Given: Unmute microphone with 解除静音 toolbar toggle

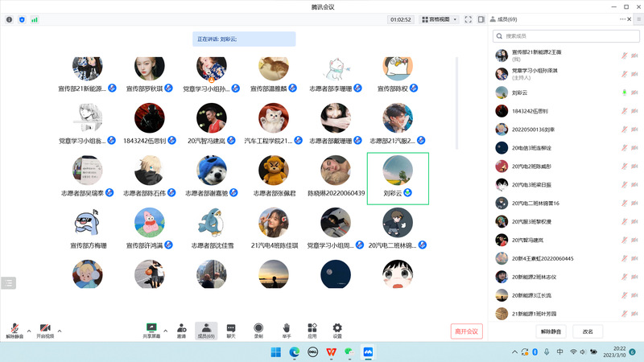Looking at the screenshot, I should (14, 329).
